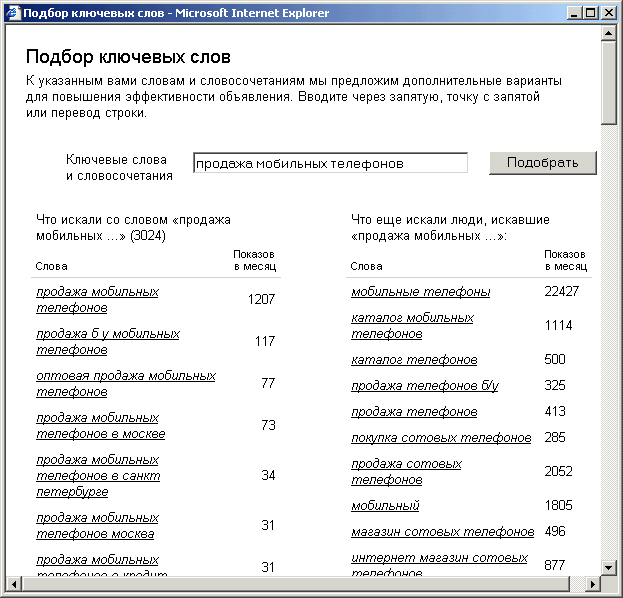Open the link покупка сотовых телефонов
This screenshot has width=623, height=598.
(441, 438)
